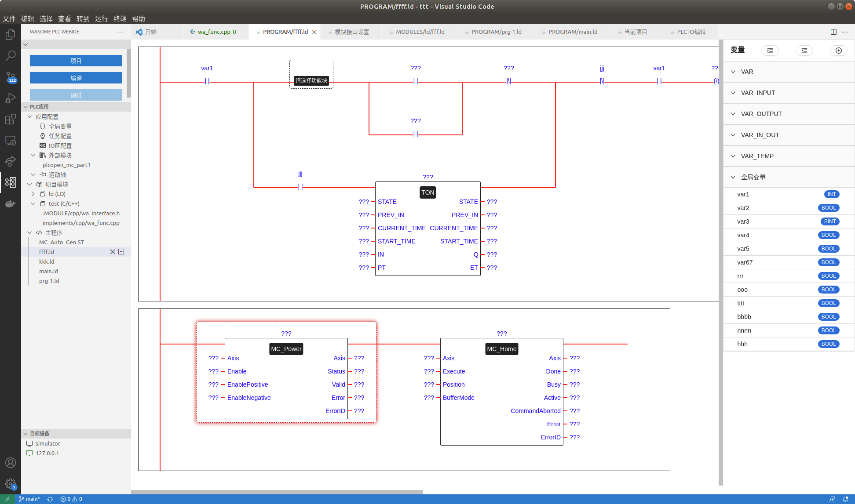
Task: Click the add variable plus icon
Action: pos(838,51)
